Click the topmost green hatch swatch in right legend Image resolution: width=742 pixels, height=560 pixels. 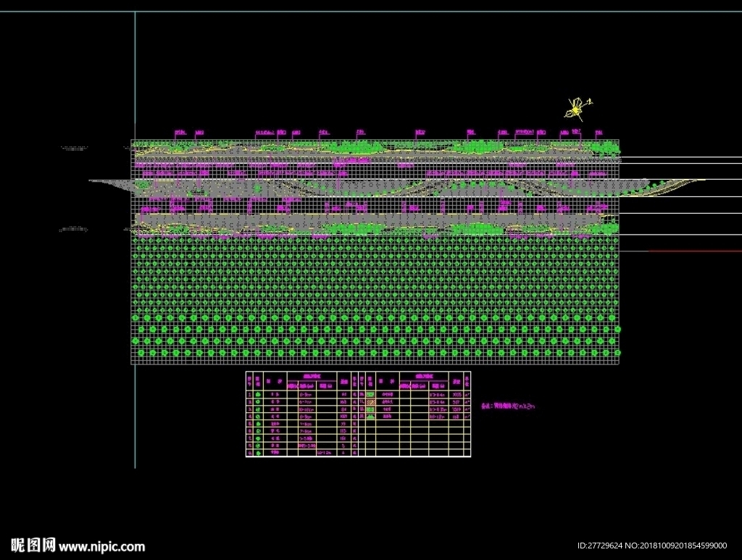[370, 394]
